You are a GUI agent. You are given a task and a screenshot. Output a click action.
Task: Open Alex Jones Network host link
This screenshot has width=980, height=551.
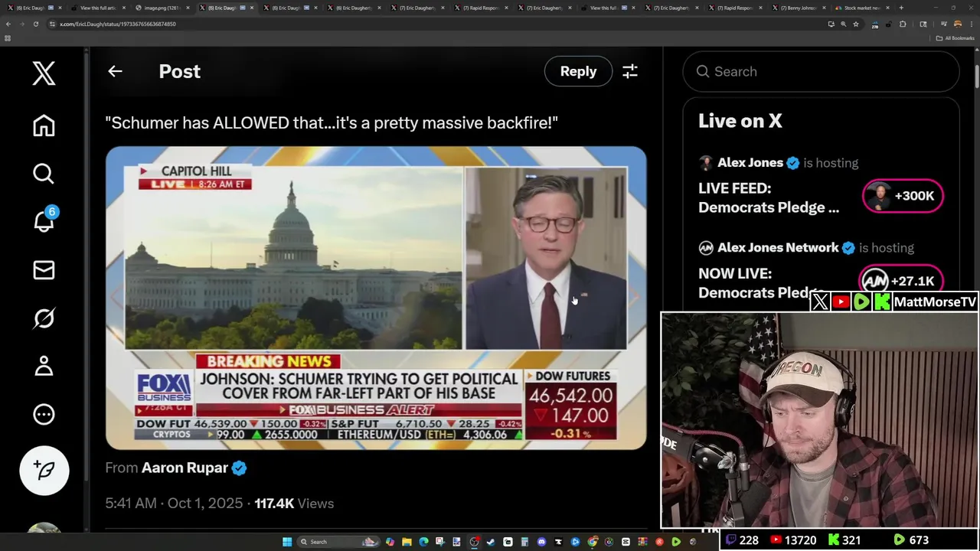coord(778,247)
